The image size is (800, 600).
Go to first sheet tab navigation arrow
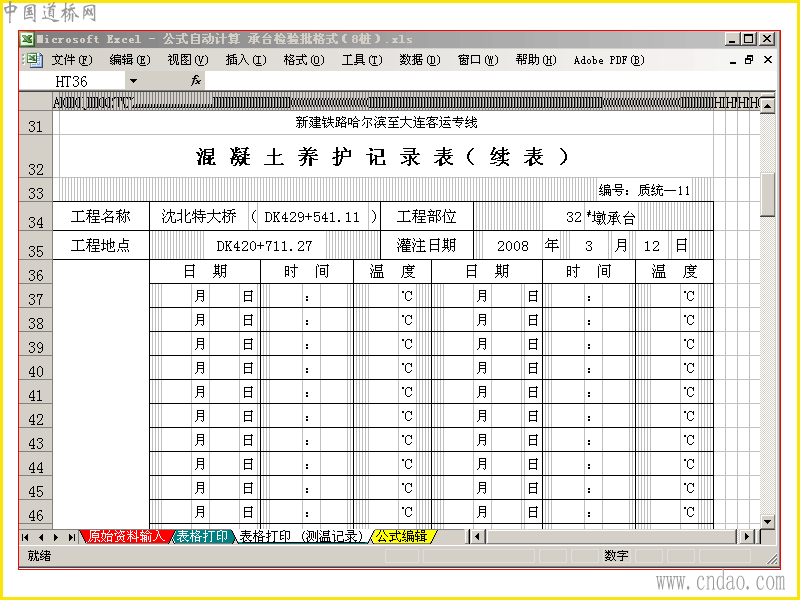coord(25,537)
